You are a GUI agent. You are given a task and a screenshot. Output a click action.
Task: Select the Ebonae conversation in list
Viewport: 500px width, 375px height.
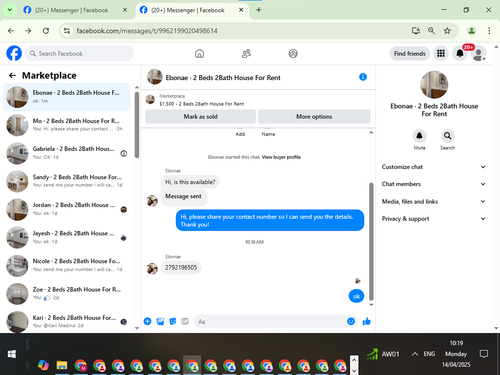(x=67, y=97)
